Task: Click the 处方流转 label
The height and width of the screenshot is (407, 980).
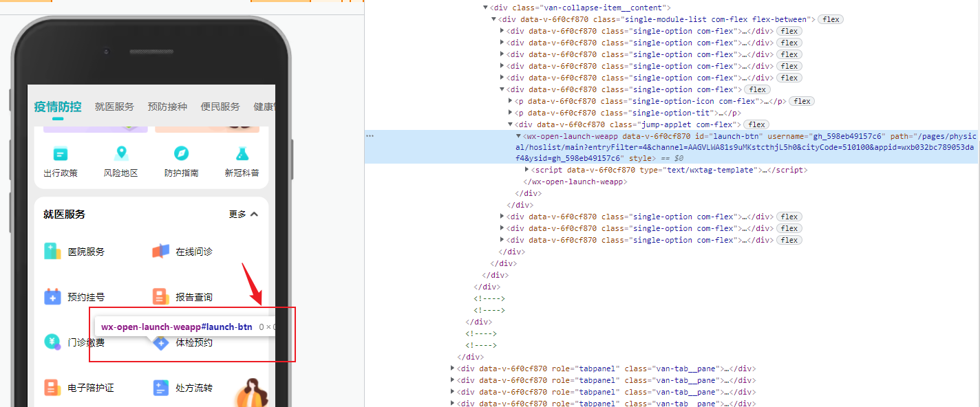Action: tap(194, 388)
